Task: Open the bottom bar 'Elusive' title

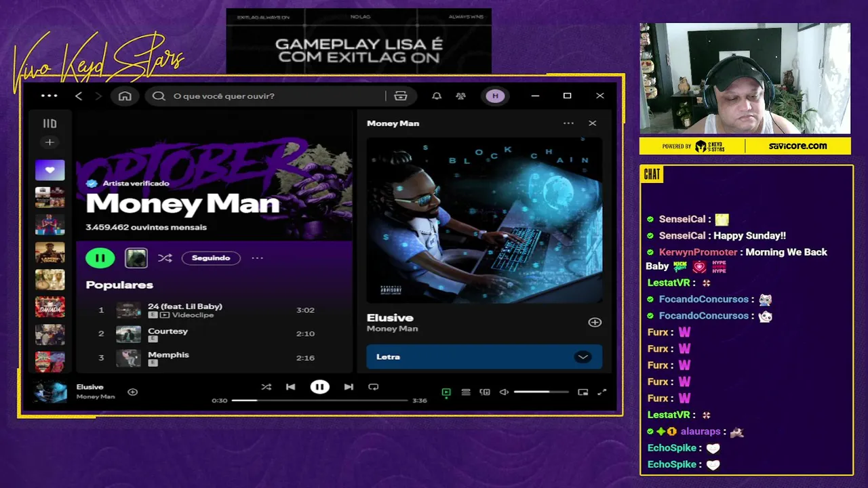Action: coord(90,387)
